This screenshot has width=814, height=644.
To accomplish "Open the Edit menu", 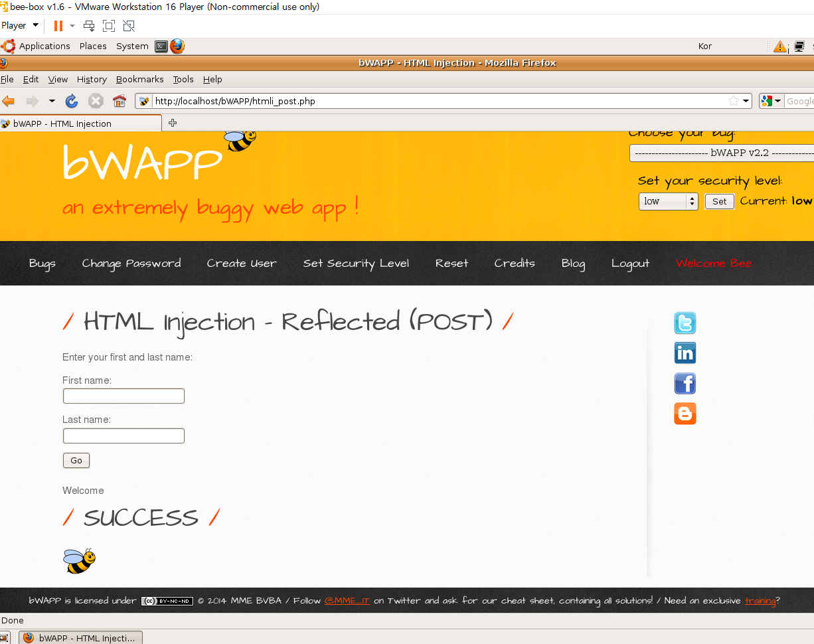I will click(x=31, y=79).
